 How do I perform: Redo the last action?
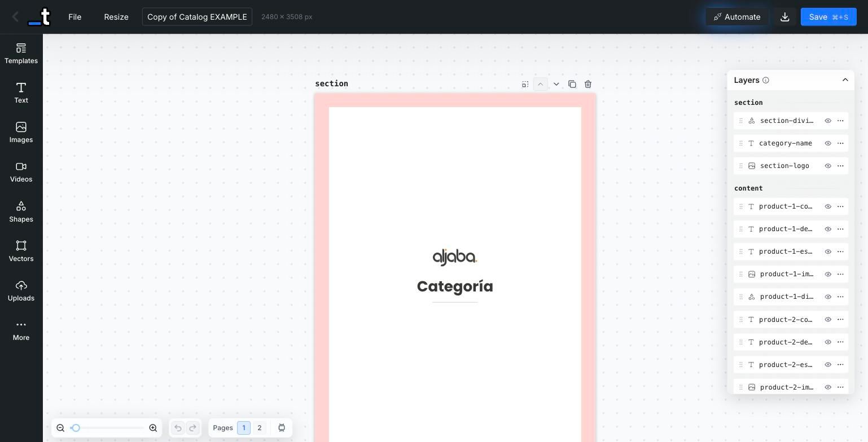192,428
